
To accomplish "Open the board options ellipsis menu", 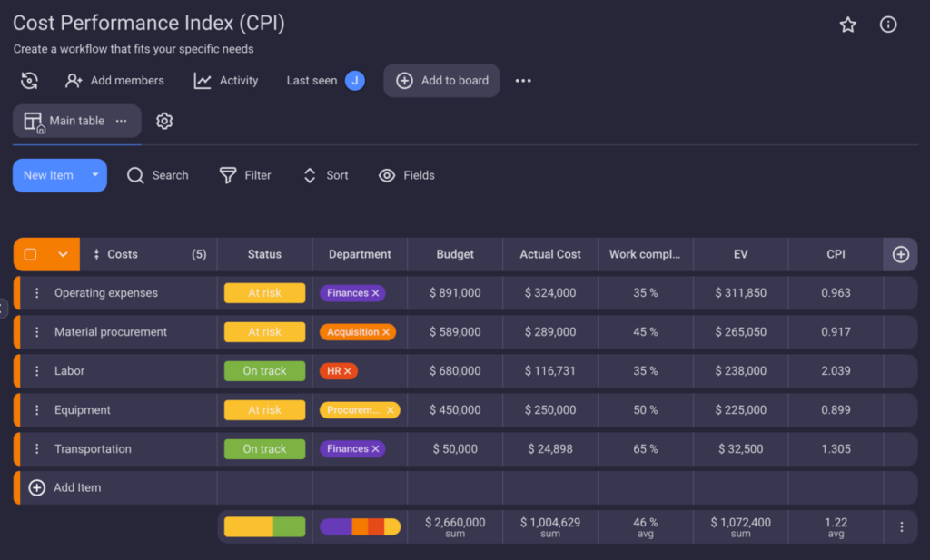I will pyautogui.click(x=522, y=80).
